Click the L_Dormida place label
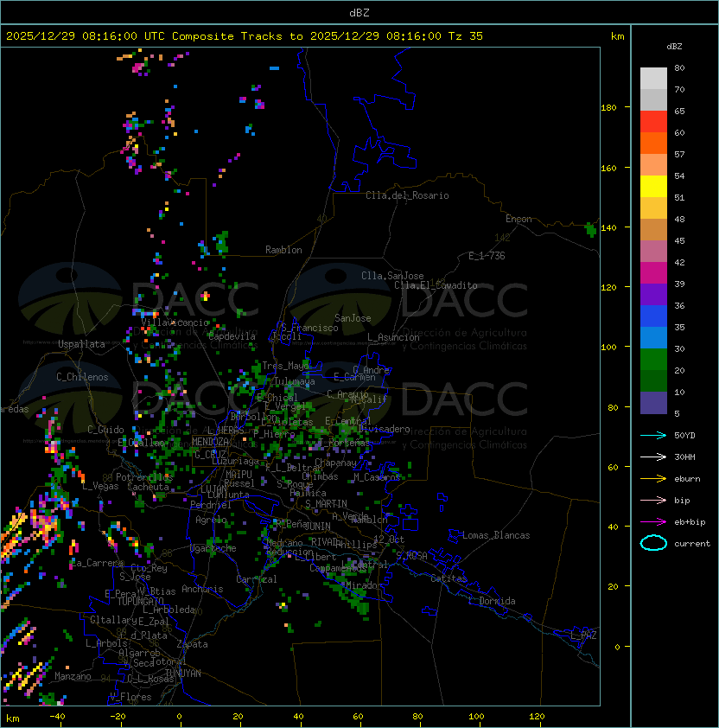This screenshot has width=719, height=728. [492, 601]
